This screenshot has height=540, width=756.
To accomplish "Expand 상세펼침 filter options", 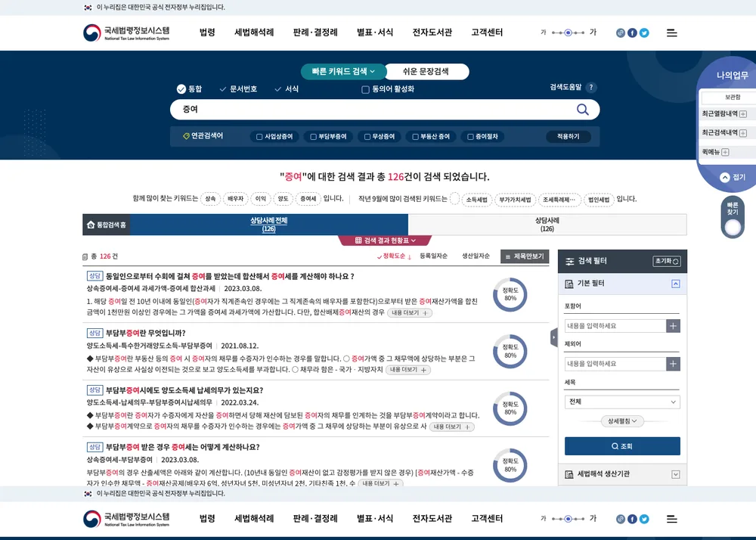I will click(x=622, y=421).
